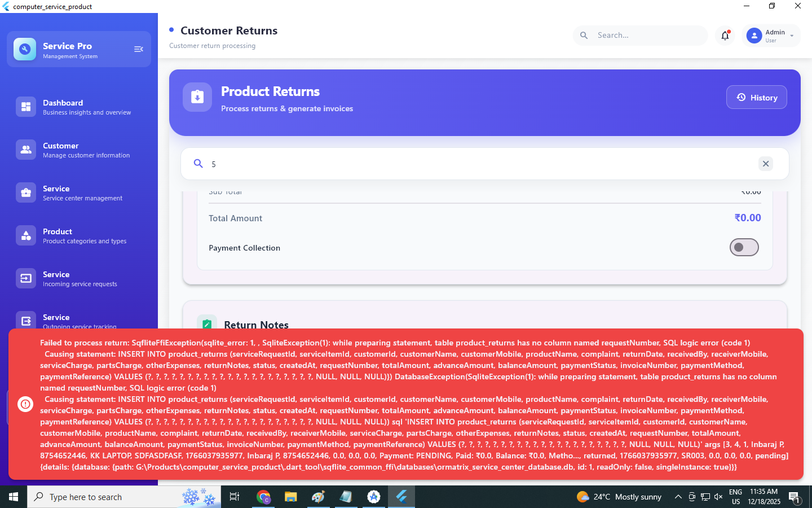
Task: Open the notifications bell
Action: 725,36
